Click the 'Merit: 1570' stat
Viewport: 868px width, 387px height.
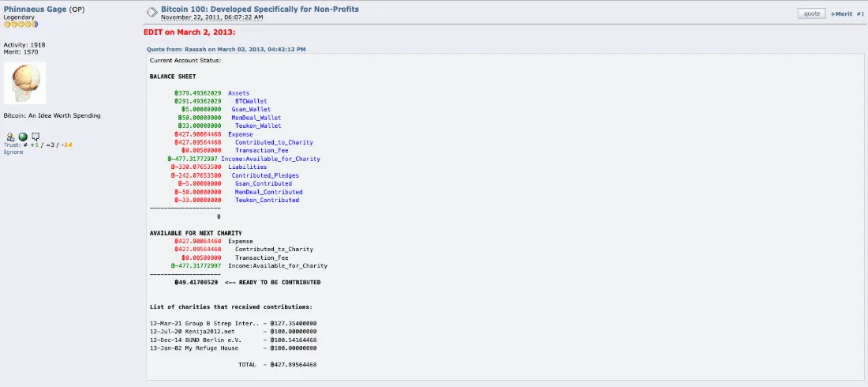(21, 51)
